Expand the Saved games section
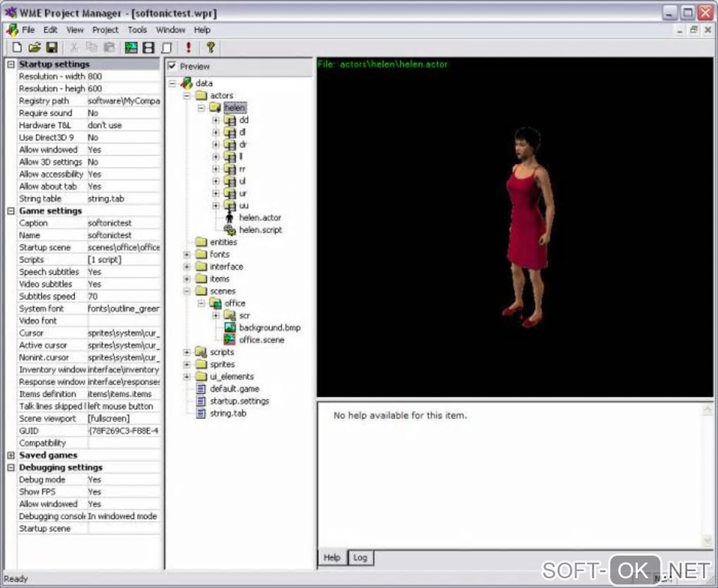The height and width of the screenshot is (588, 718). [x=11, y=455]
